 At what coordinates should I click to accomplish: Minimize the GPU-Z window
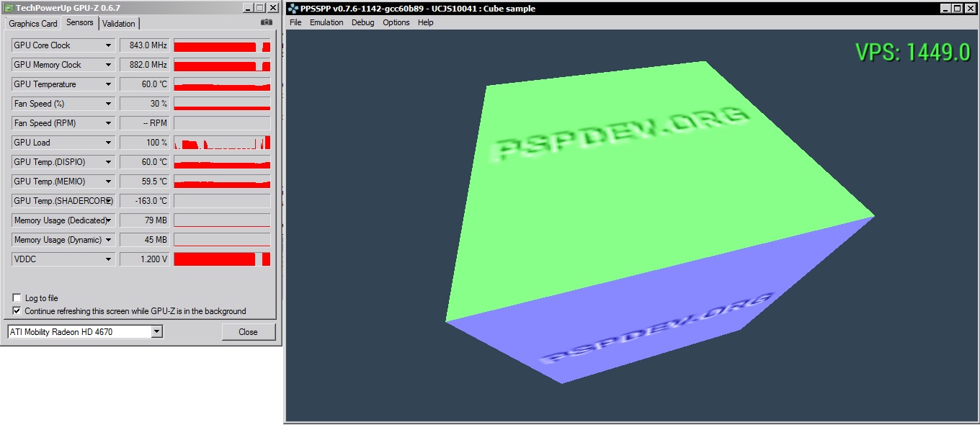point(247,7)
